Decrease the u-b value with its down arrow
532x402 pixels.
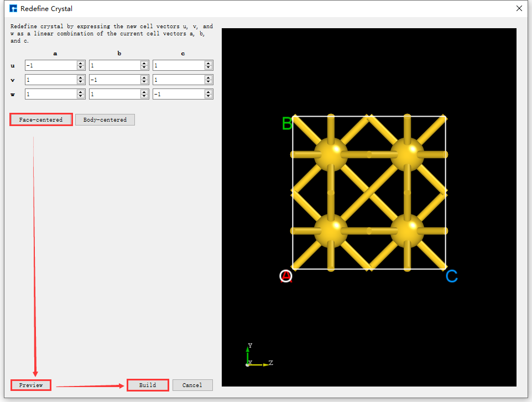[x=145, y=67]
